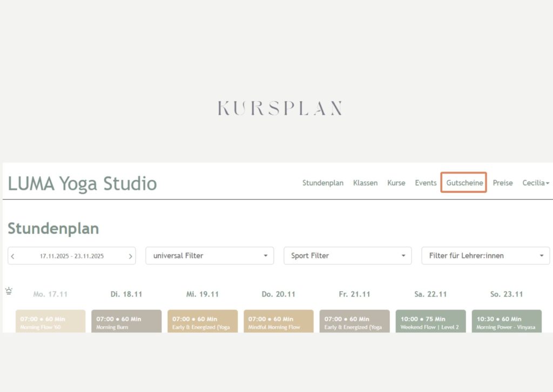This screenshot has width=553, height=392.
Task: Click the LUMA Yoga Studio title
Action: tap(82, 184)
